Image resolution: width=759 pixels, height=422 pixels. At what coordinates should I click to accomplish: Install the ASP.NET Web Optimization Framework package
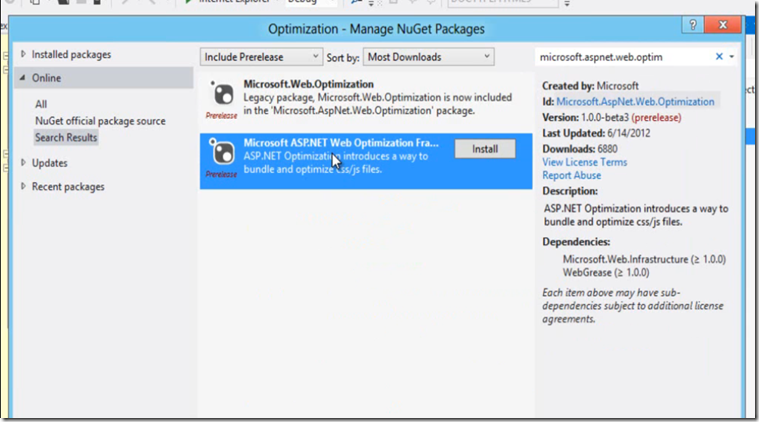pyautogui.click(x=485, y=149)
